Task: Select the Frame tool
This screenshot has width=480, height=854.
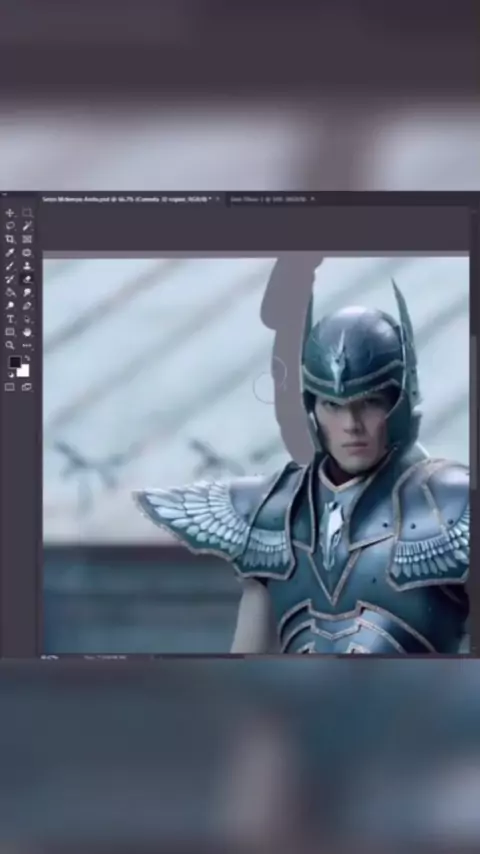Action: 27,239
